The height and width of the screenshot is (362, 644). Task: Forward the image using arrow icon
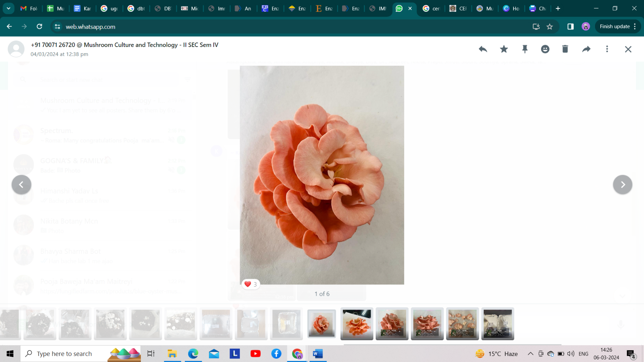coord(586,49)
